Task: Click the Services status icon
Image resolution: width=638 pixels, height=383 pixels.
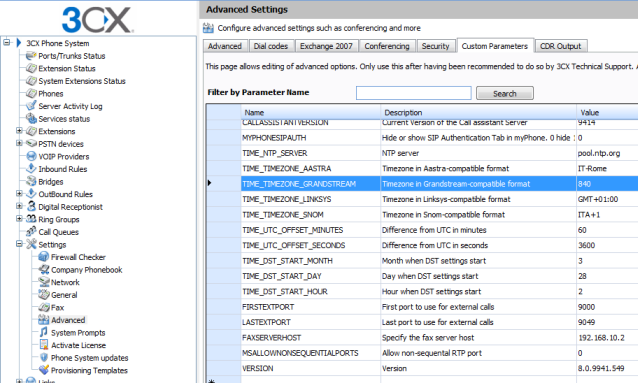Action: [31, 118]
